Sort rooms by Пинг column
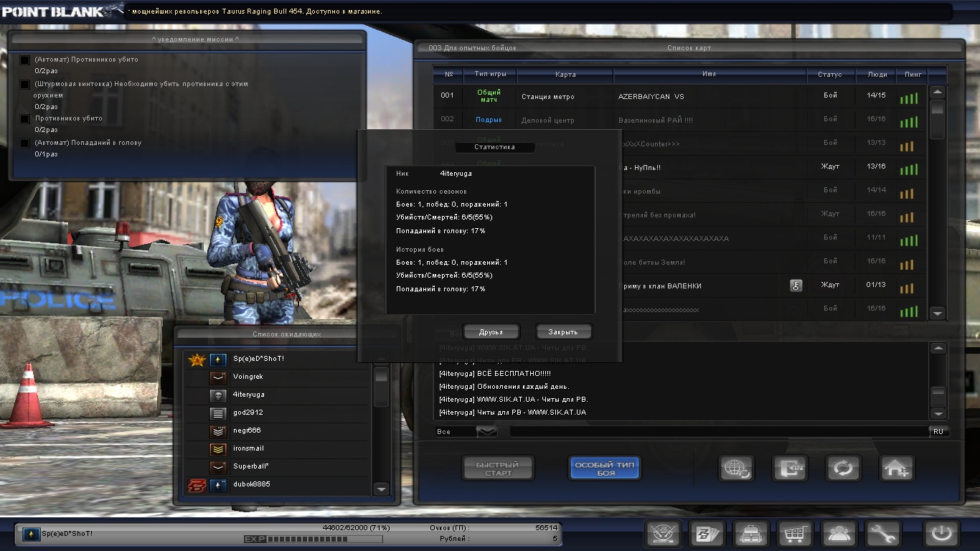This screenshot has height=551, width=980. click(x=913, y=75)
